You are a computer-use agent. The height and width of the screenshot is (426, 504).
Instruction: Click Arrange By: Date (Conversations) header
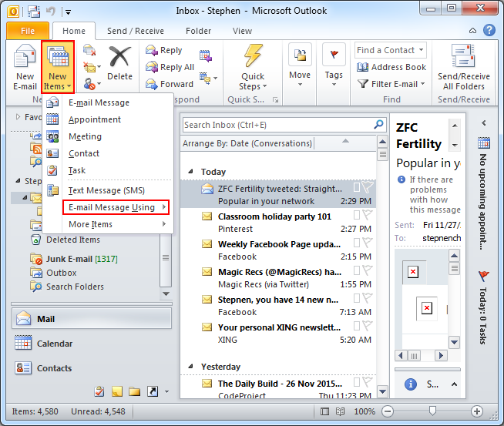click(247, 143)
